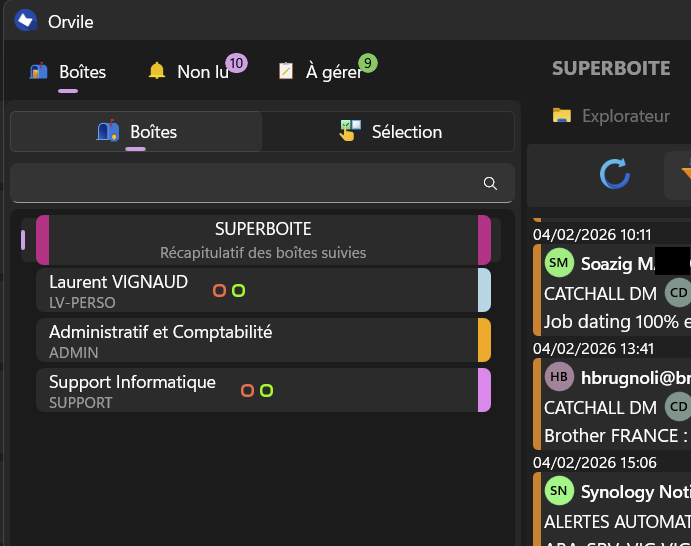Select the Boîtes sub-tab in the panel

click(136, 132)
